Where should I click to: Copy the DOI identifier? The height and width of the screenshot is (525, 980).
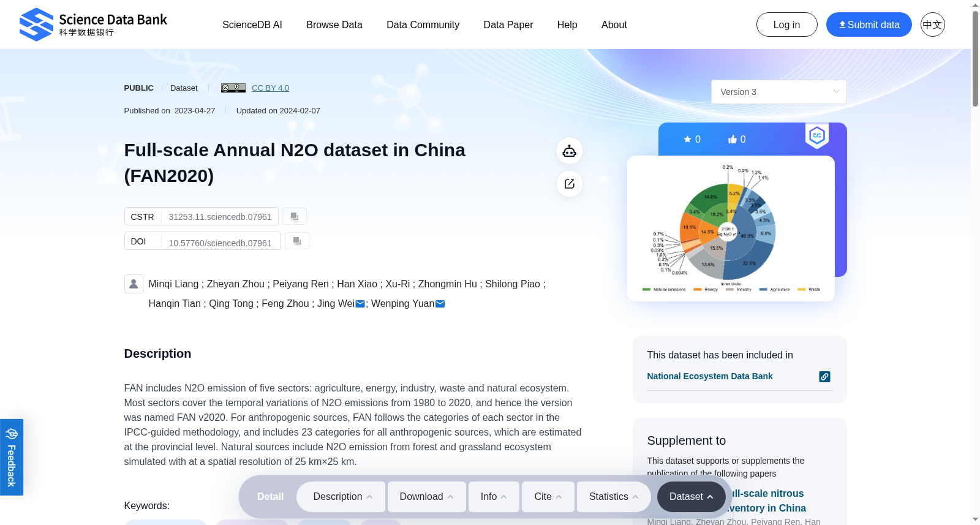point(297,241)
